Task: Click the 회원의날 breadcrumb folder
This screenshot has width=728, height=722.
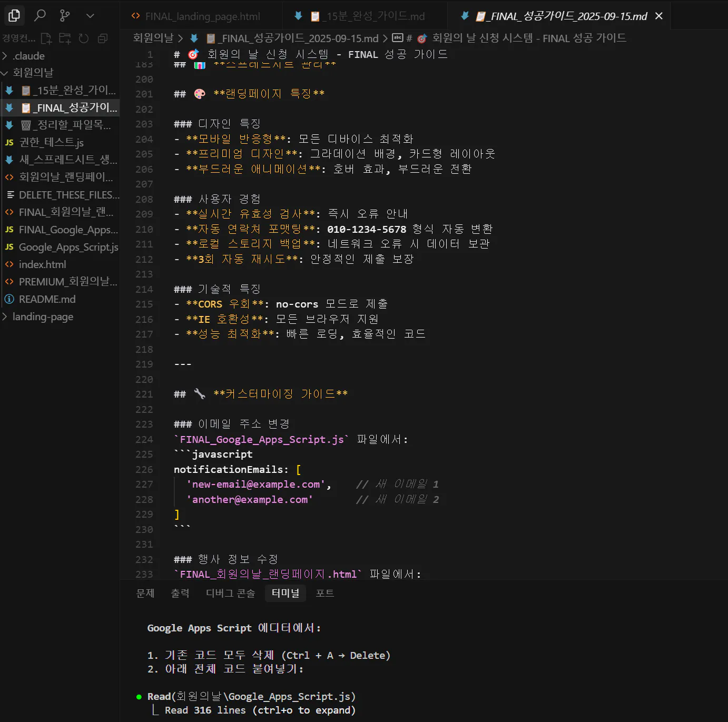Action: [x=153, y=38]
